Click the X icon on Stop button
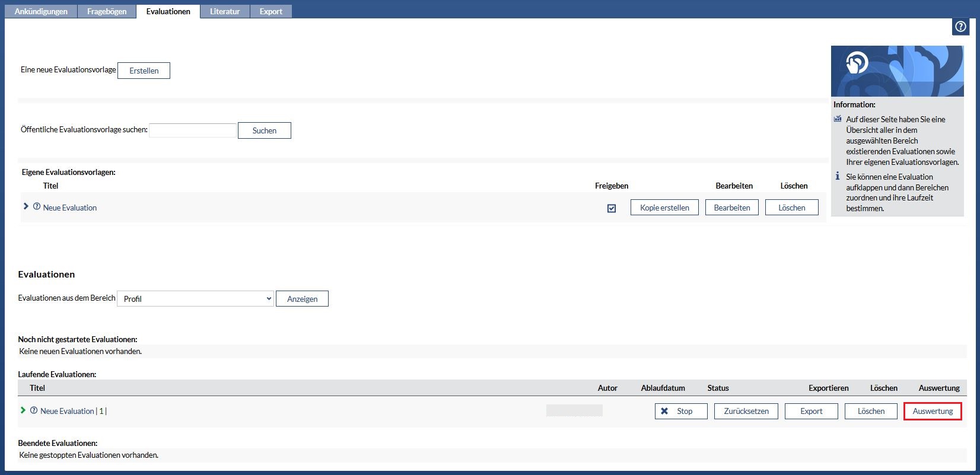This screenshot has width=980, height=475. point(664,411)
